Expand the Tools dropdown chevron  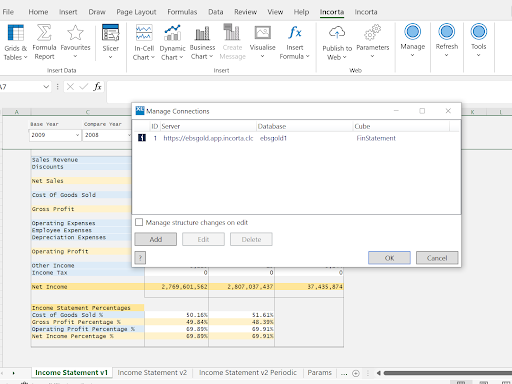[x=478, y=55]
